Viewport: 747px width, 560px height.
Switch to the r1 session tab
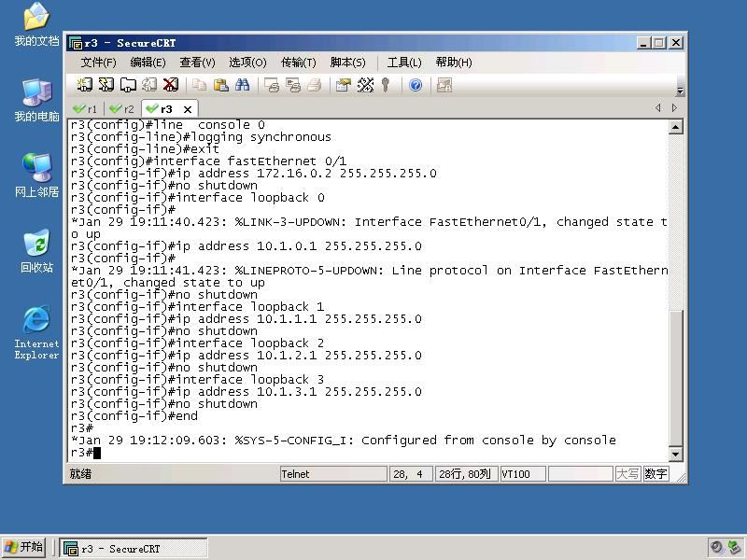coord(85,109)
